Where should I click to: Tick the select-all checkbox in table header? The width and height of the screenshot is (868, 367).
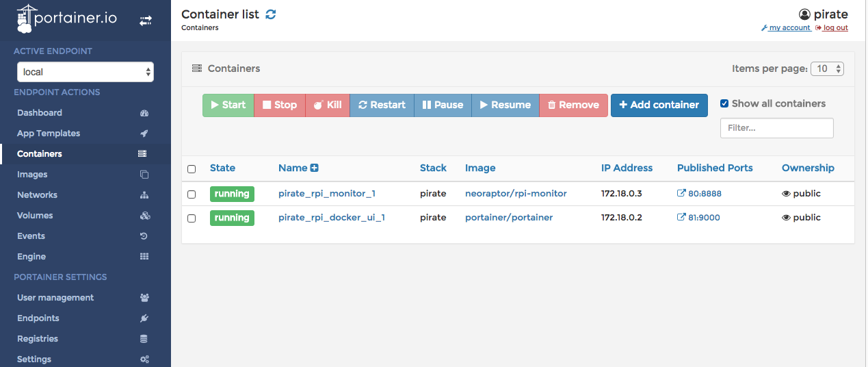[x=192, y=169]
